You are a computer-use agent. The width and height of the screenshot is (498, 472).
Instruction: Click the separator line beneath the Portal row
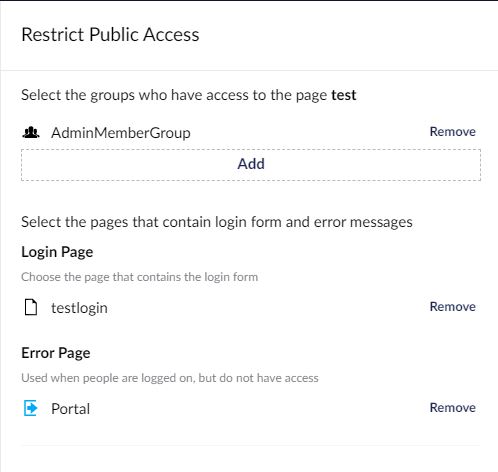251,445
